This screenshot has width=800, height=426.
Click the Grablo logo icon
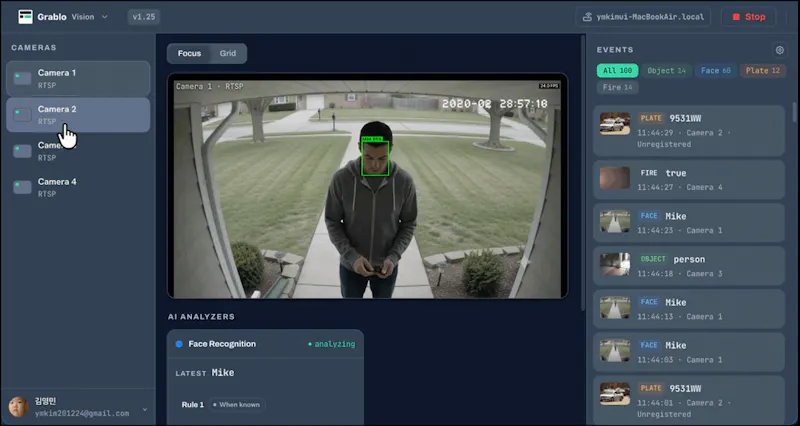click(x=25, y=17)
